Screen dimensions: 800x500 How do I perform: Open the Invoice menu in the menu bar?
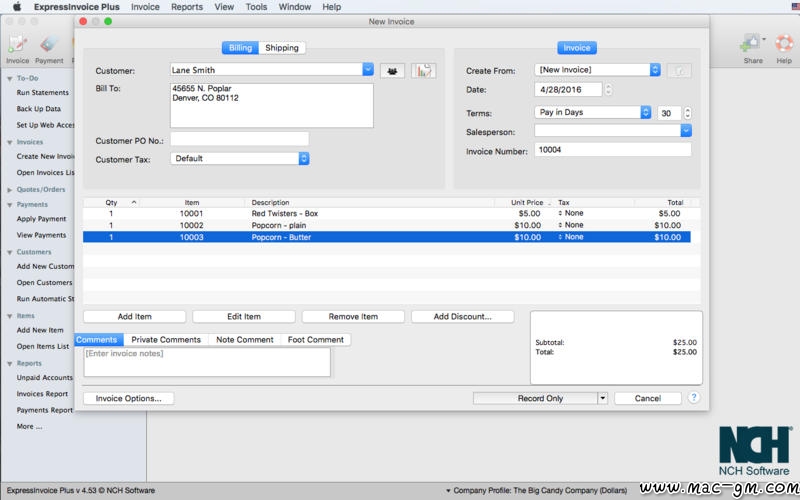[145, 7]
